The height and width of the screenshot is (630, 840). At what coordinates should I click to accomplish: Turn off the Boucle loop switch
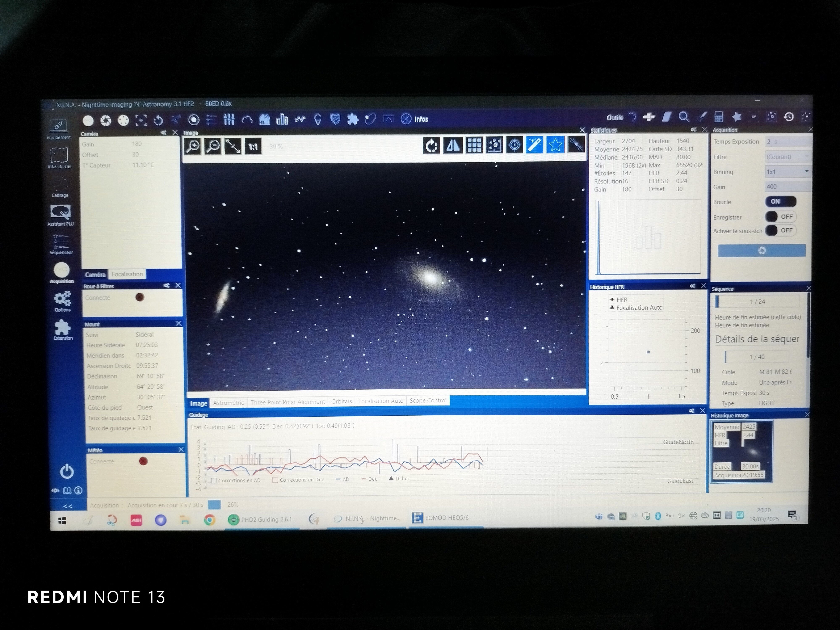[x=780, y=202]
